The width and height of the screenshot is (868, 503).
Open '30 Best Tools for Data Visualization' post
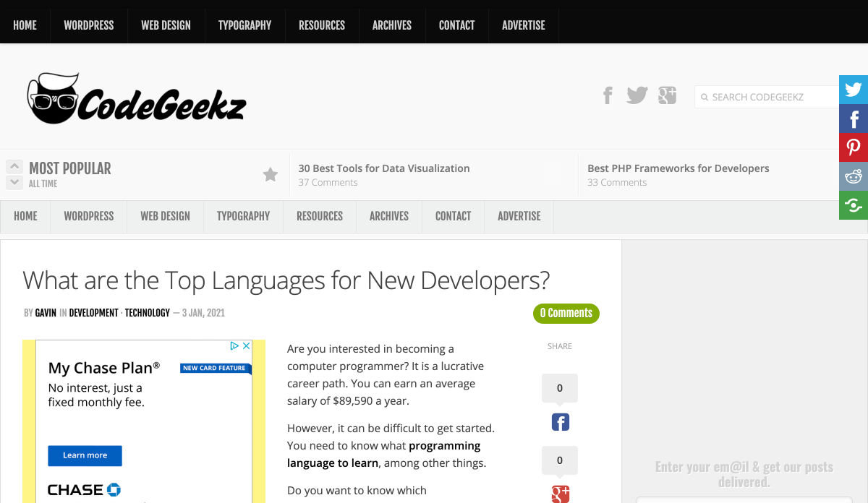click(384, 168)
